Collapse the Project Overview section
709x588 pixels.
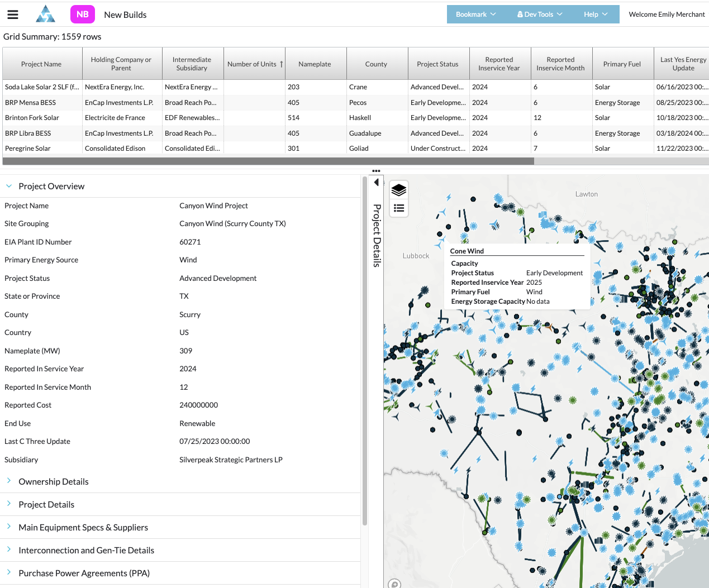tap(8, 185)
